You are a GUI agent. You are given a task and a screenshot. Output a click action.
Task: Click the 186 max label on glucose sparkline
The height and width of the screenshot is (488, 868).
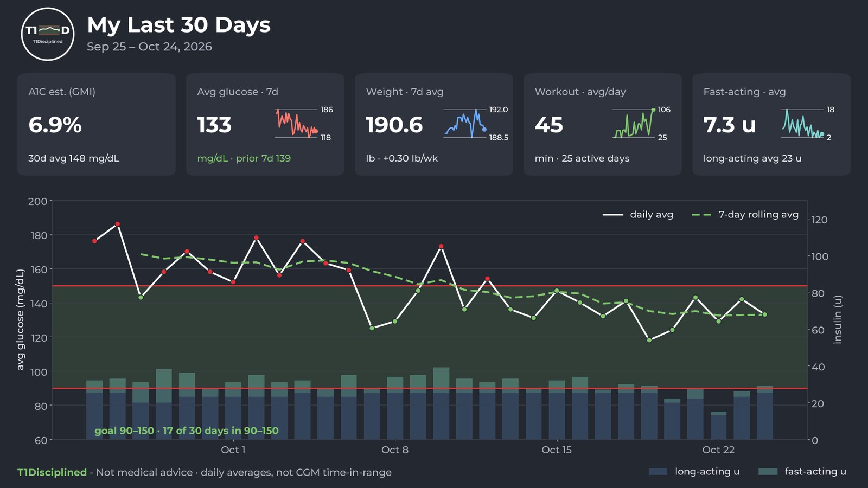point(327,110)
